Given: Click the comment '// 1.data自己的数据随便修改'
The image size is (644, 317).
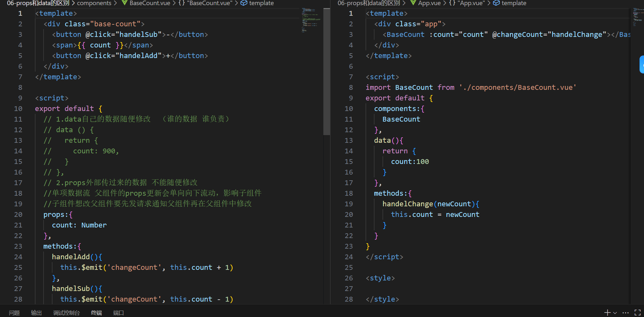Looking at the screenshot, I should (x=97, y=119).
